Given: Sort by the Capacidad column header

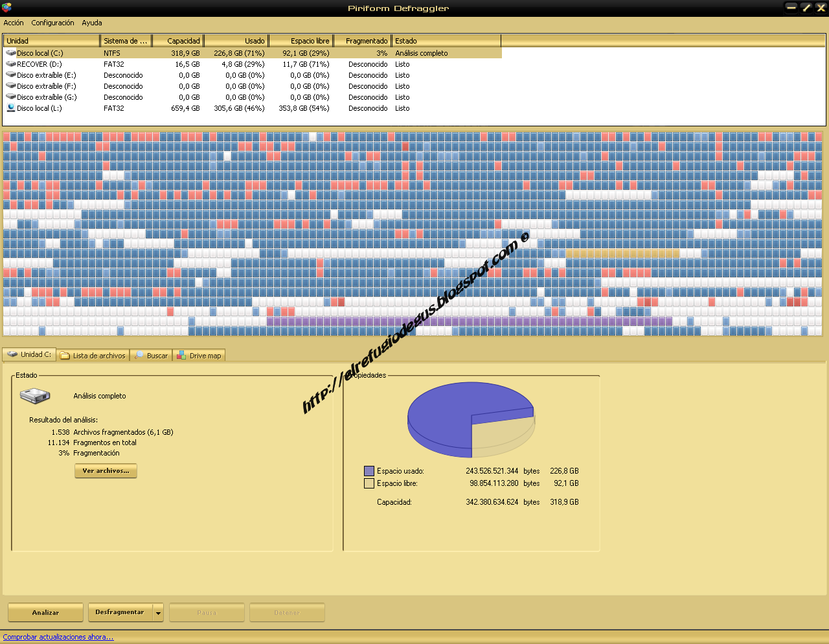Looking at the screenshot, I should tap(178, 41).
